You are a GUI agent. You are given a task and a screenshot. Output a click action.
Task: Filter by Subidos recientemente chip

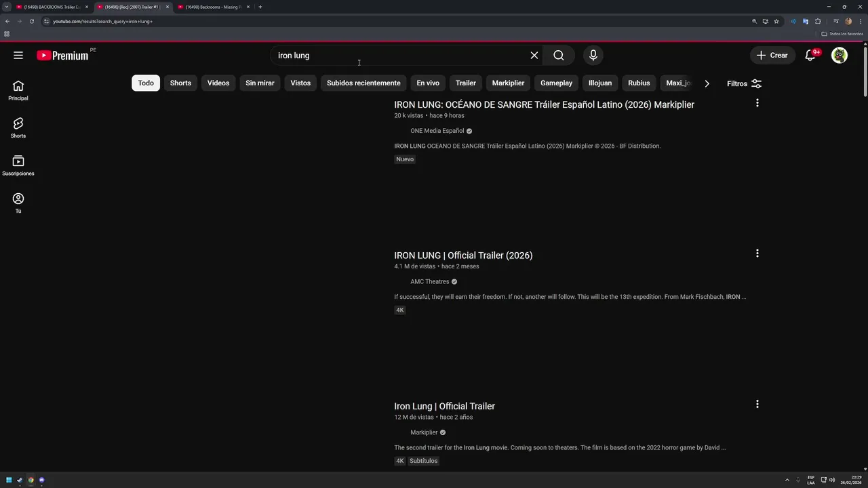click(x=363, y=83)
